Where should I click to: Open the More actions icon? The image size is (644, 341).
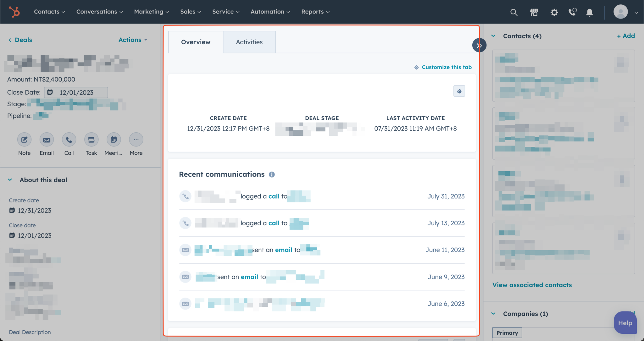point(136,139)
